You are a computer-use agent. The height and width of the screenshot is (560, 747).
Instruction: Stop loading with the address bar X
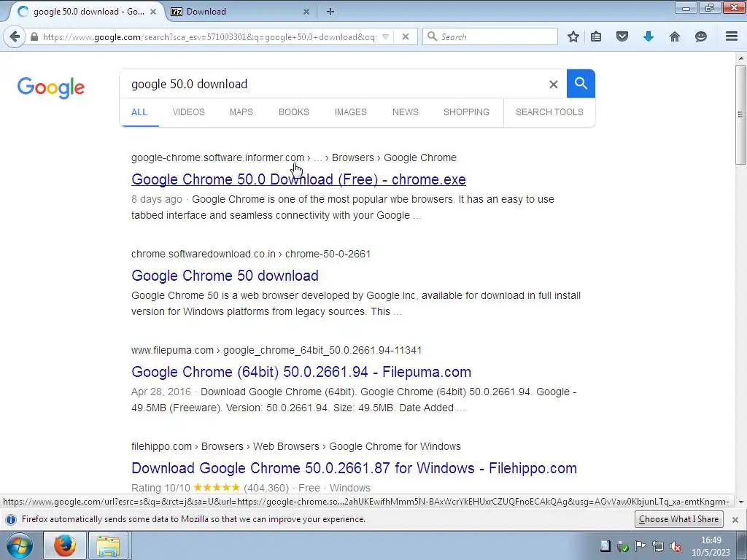(x=406, y=36)
